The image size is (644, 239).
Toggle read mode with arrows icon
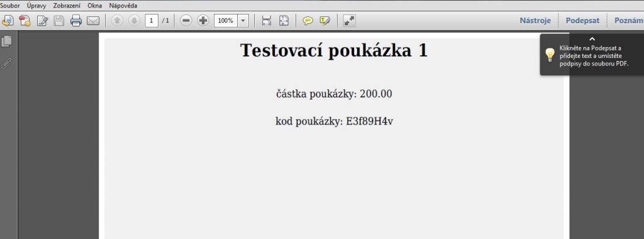click(350, 21)
